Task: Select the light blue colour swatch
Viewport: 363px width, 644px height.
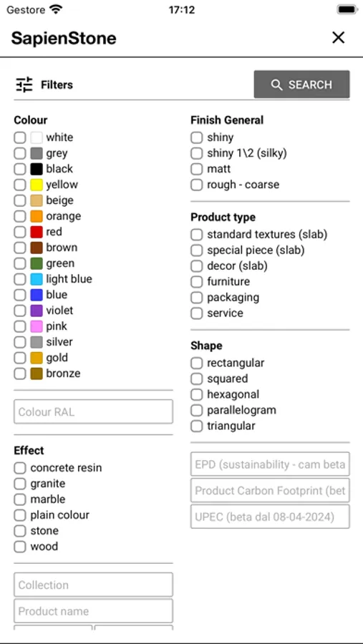Action: (37, 279)
